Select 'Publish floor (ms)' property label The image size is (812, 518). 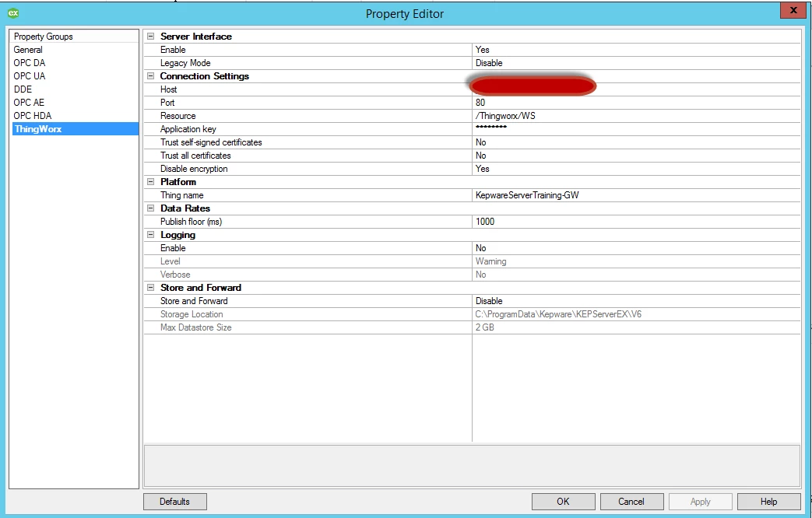pyautogui.click(x=191, y=222)
